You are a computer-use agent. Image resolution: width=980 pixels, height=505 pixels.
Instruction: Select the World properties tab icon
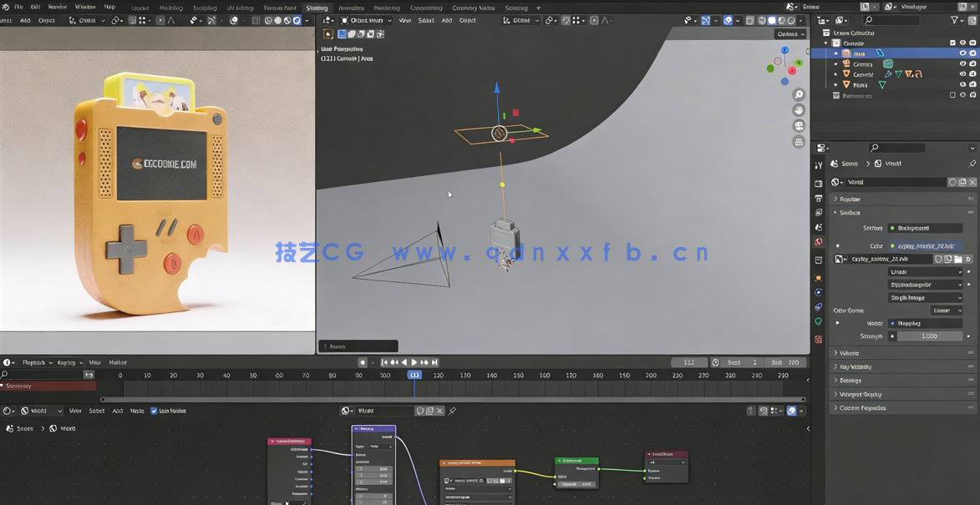pyautogui.click(x=817, y=242)
